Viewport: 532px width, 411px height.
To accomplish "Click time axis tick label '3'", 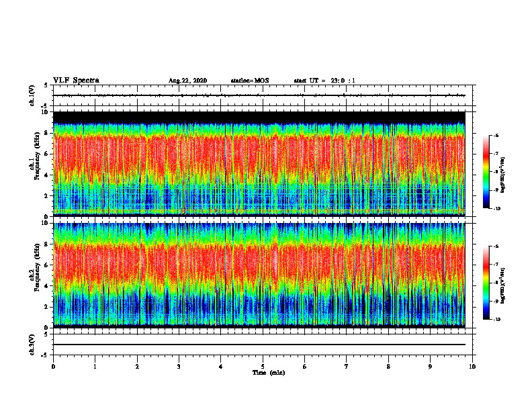I will (x=179, y=367).
